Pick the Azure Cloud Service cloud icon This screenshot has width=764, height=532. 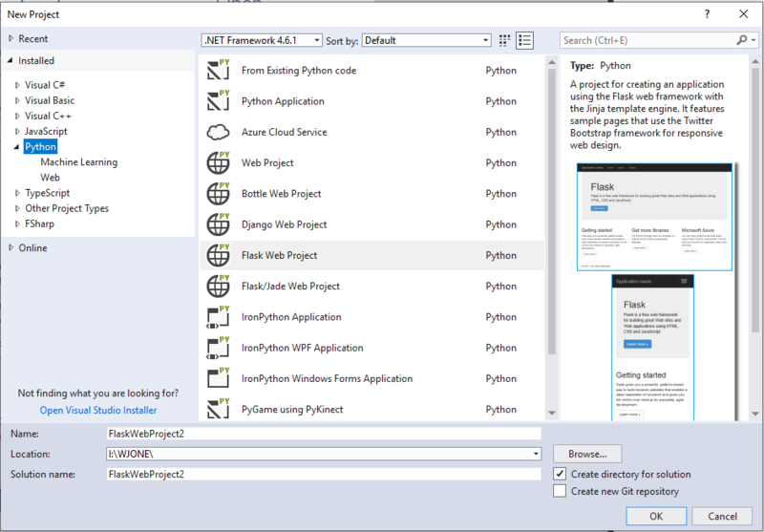(x=219, y=132)
